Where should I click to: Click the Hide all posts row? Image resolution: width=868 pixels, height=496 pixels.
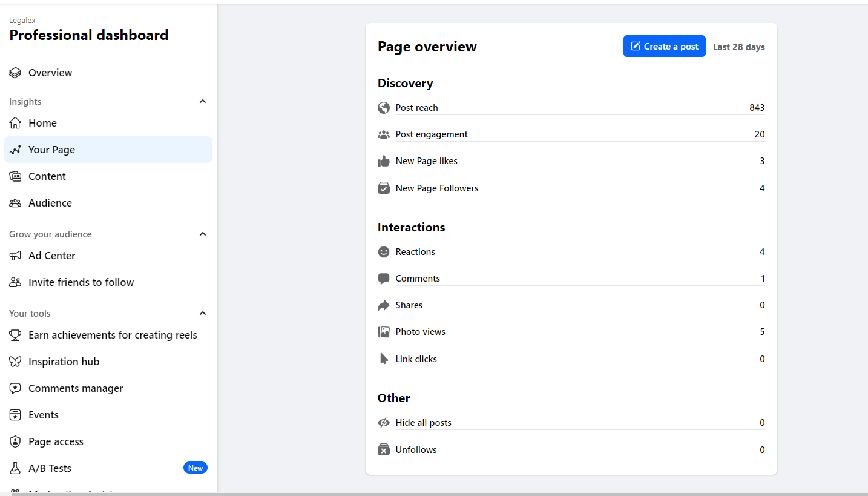point(570,423)
